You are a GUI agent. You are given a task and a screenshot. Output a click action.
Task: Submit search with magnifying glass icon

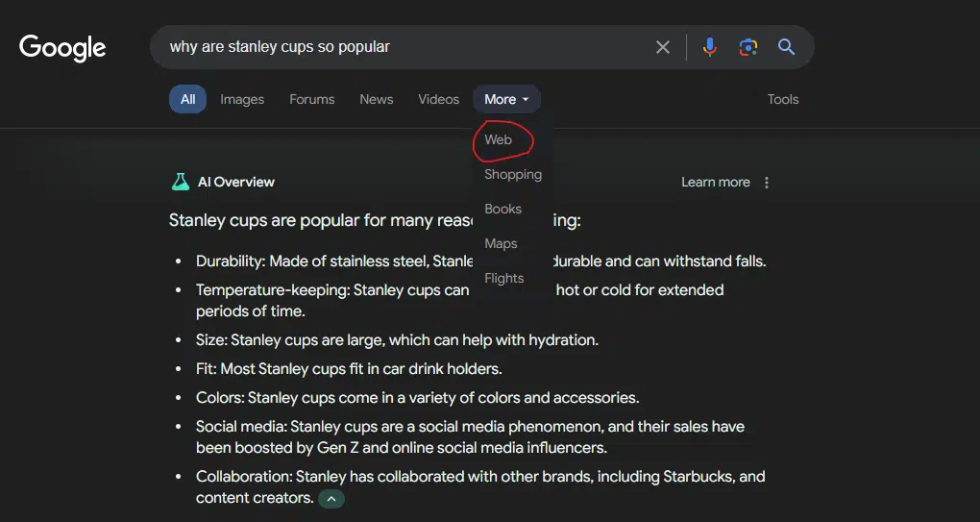786,47
